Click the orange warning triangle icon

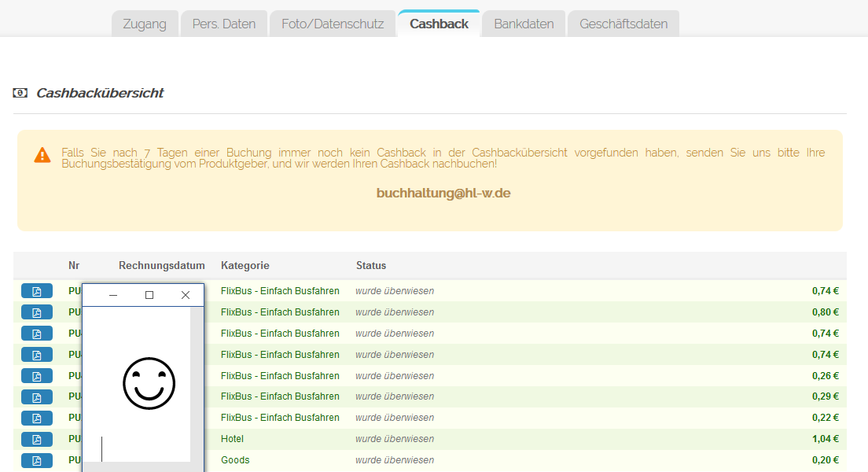pos(42,155)
